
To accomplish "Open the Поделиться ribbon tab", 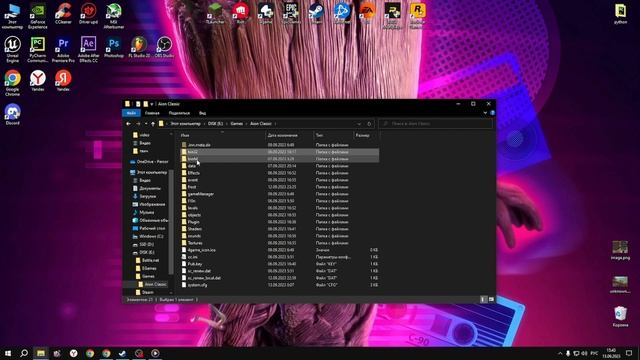I will coord(179,113).
